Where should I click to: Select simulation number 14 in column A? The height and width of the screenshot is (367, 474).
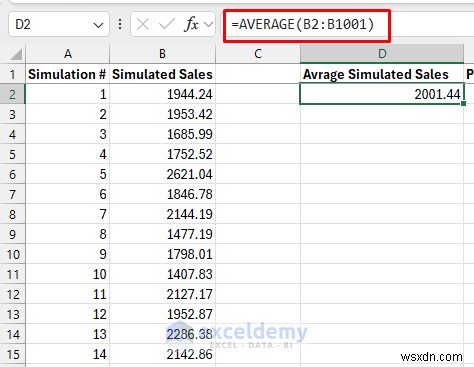point(68,354)
